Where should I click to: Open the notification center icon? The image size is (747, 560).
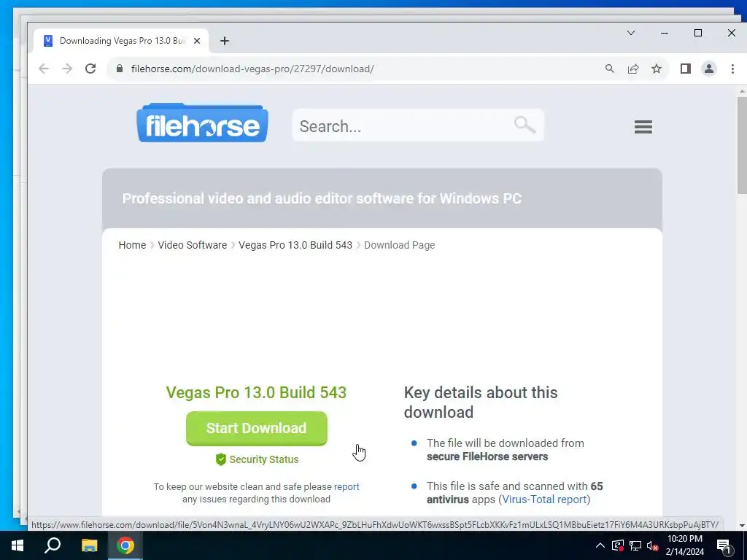[724, 545]
